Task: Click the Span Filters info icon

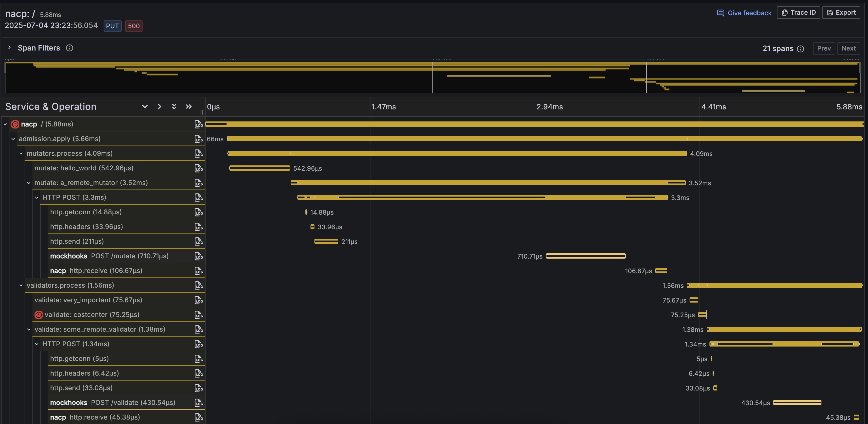Action: [x=69, y=48]
